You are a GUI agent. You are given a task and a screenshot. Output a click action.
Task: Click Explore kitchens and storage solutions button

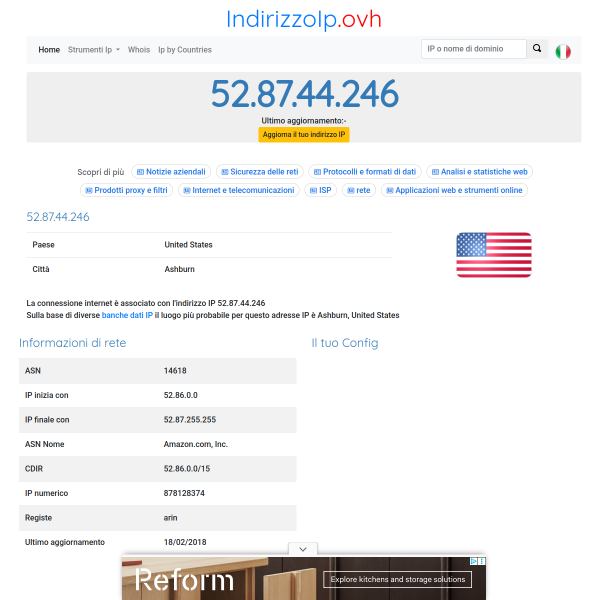pos(398,579)
